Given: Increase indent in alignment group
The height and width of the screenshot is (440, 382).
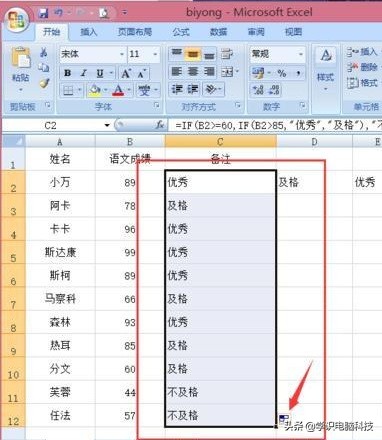Looking at the screenshot, I should click(x=193, y=89).
